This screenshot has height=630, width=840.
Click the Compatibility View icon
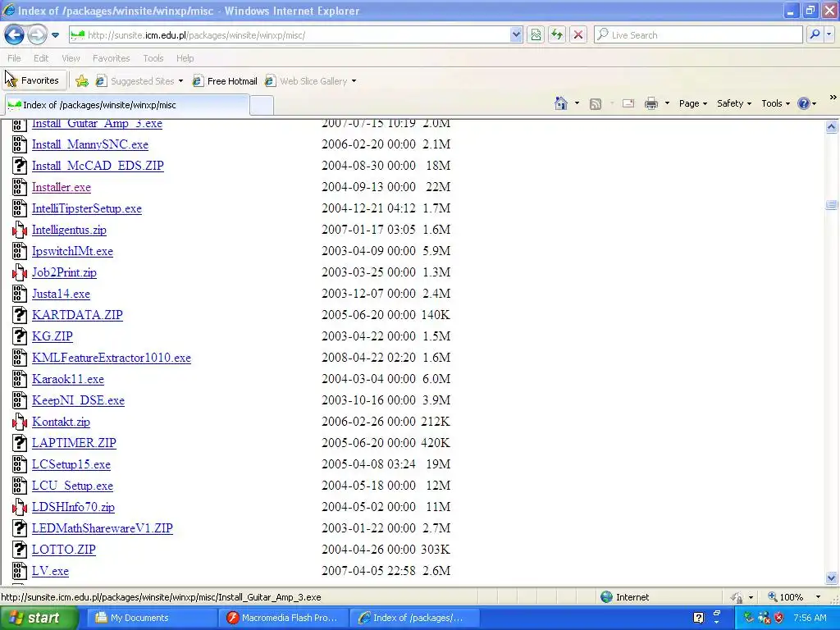(x=536, y=35)
